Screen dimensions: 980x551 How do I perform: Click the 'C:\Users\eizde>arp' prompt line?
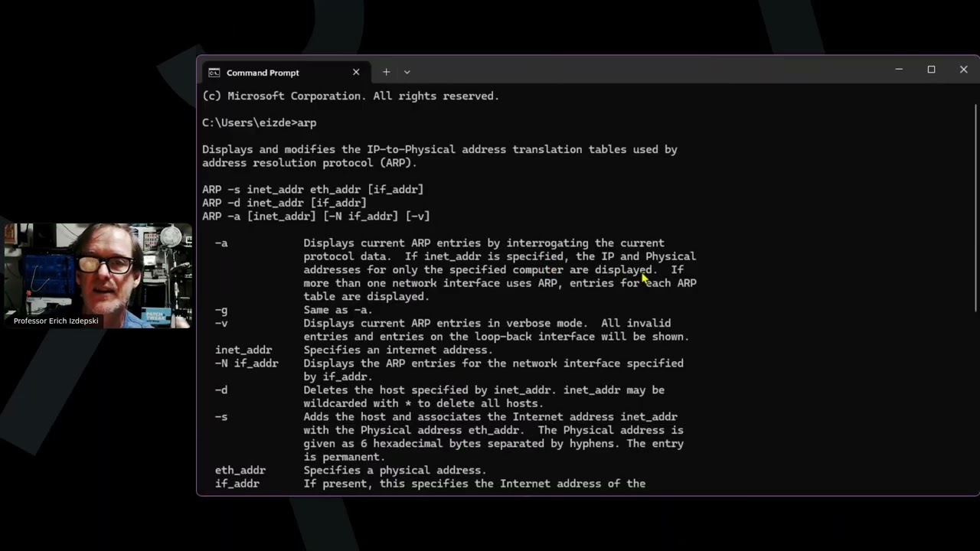click(259, 122)
